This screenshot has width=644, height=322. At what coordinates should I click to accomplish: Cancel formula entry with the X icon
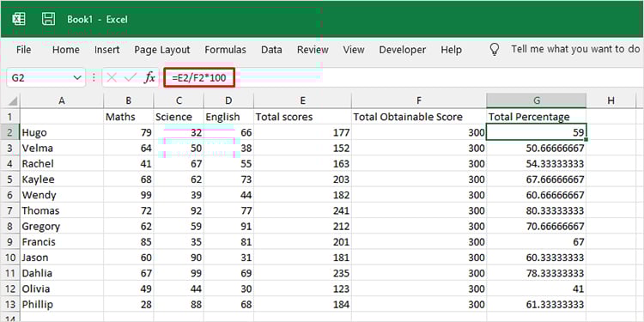(112, 77)
